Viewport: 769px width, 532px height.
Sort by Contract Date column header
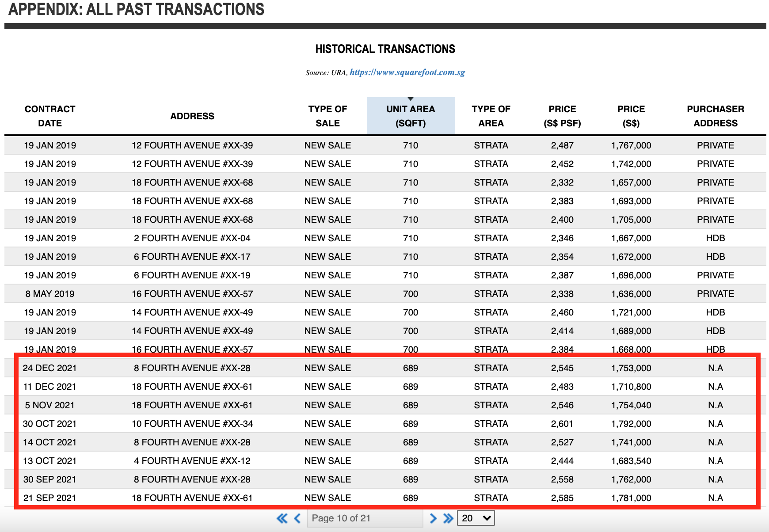[50, 116]
